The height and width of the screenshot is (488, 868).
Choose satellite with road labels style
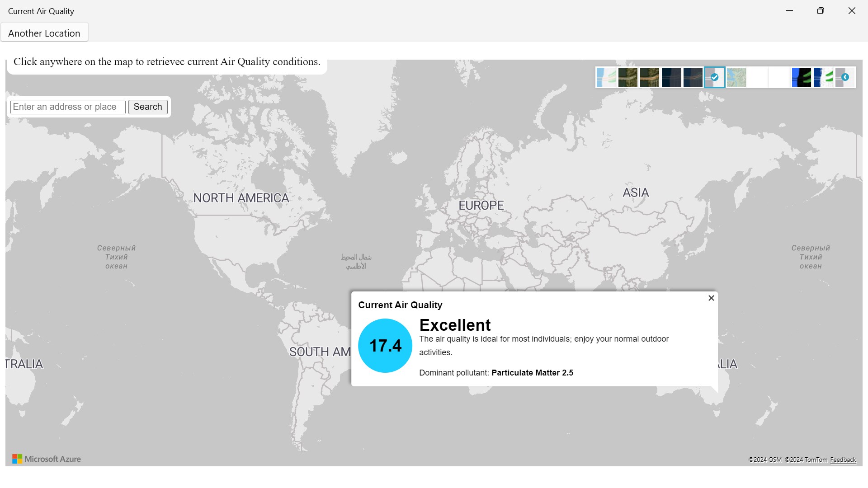pos(649,77)
